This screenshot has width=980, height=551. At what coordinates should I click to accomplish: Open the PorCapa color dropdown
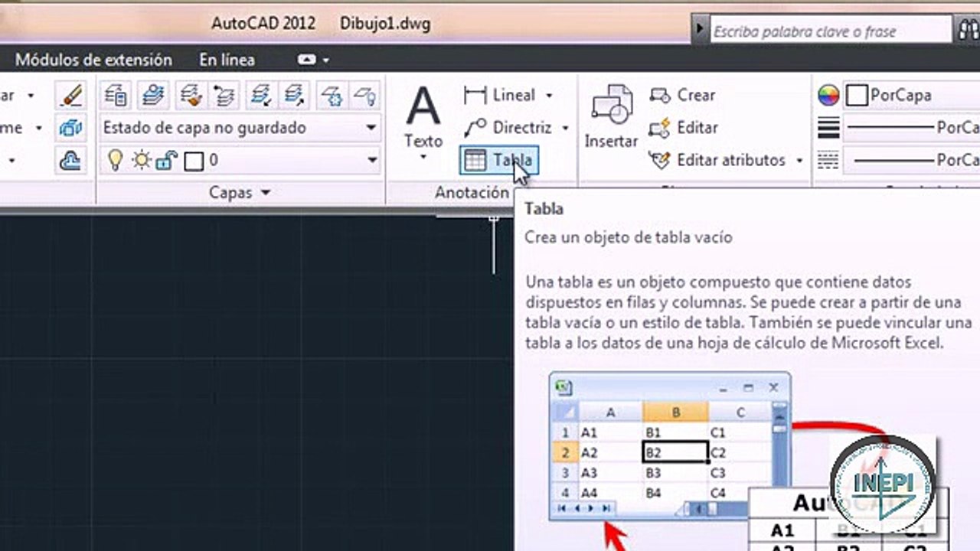[912, 96]
